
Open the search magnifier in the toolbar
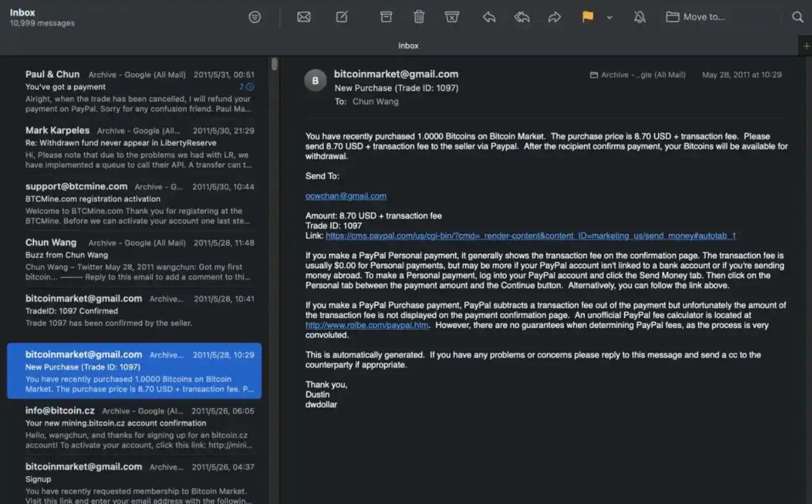(798, 17)
